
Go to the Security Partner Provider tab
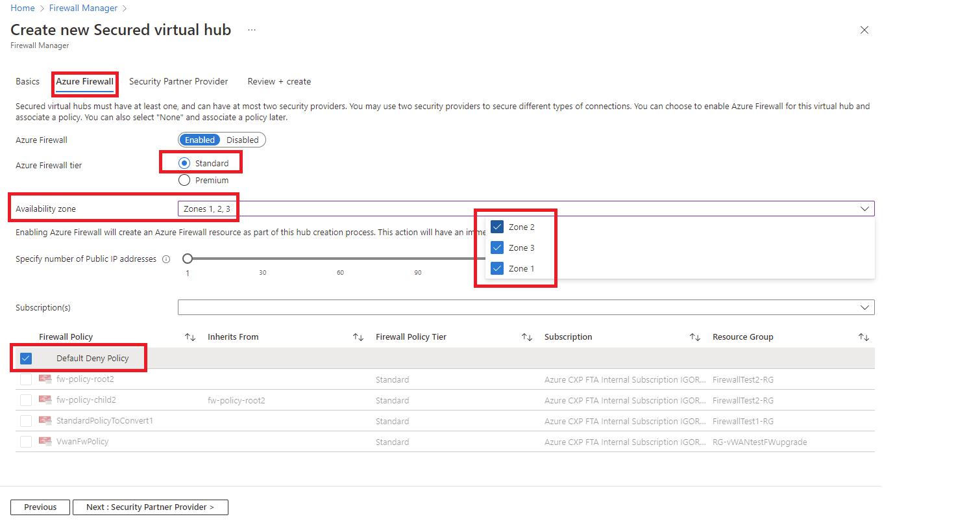pyautogui.click(x=178, y=82)
